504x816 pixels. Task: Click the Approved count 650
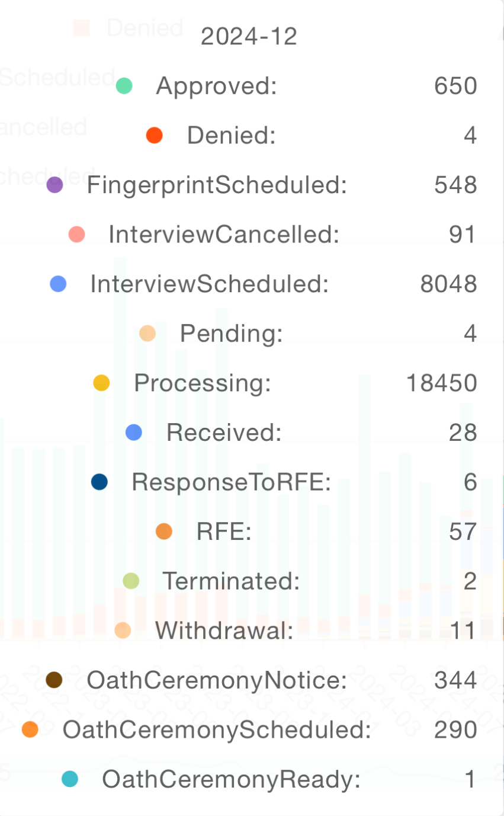(455, 86)
